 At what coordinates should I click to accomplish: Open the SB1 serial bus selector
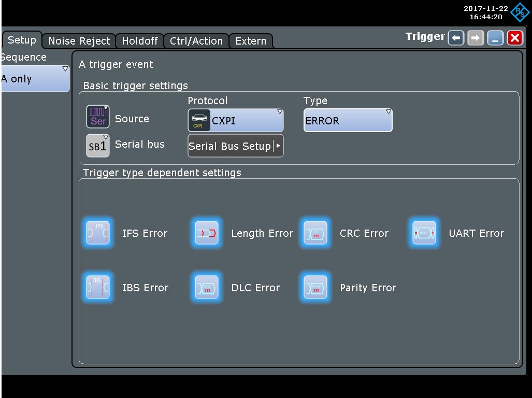coord(98,146)
